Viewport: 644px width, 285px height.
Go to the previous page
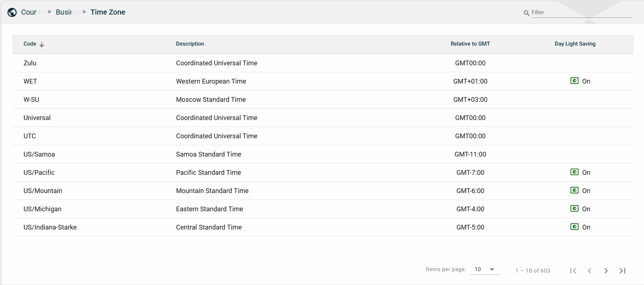[x=590, y=271]
